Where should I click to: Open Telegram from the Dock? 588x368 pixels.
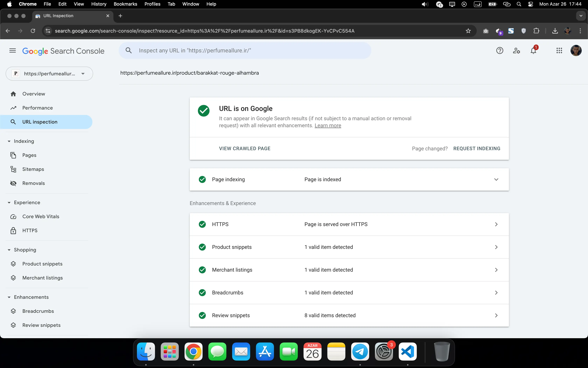coord(360,352)
